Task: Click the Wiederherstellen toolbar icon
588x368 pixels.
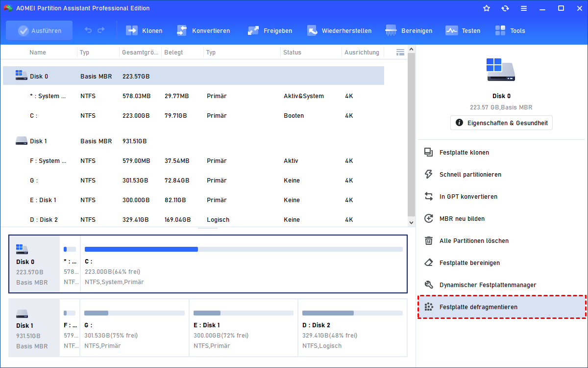Action: click(x=312, y=30)
